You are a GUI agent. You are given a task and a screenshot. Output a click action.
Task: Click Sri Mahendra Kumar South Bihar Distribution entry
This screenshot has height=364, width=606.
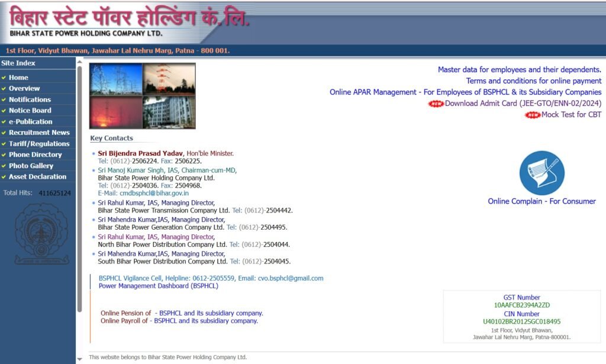coord(162,254)
